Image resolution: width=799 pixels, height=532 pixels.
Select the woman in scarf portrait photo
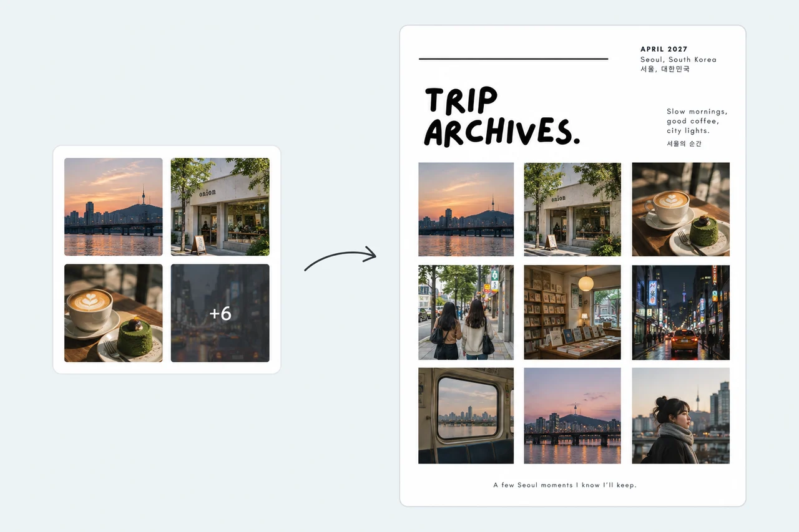pyautogui.click(x=680, y=415)
